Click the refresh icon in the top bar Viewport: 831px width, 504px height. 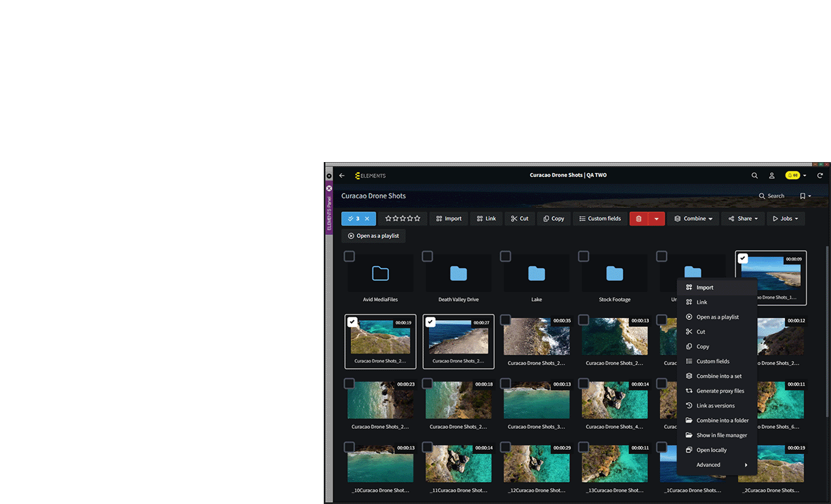(x=819, y=176)
